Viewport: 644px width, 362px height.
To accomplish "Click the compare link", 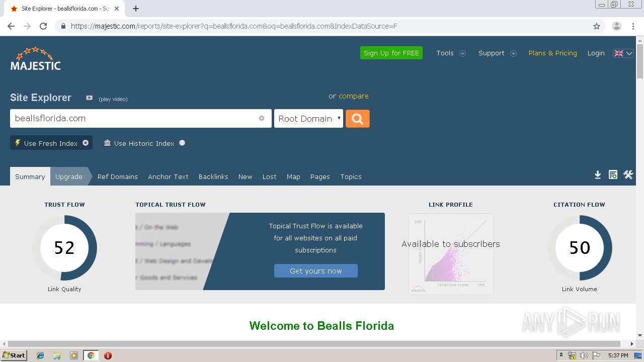I will [353, 96].
